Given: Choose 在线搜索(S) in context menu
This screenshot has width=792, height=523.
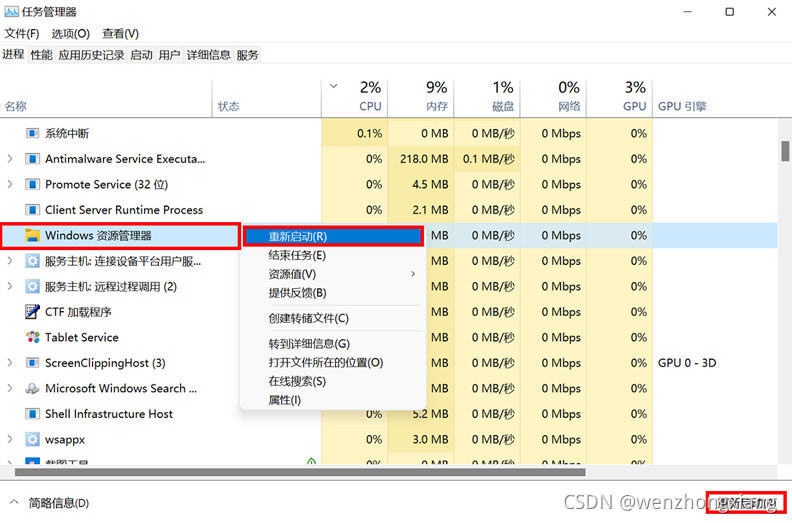Looking at the screenshot, I should (x=297, y=381).
